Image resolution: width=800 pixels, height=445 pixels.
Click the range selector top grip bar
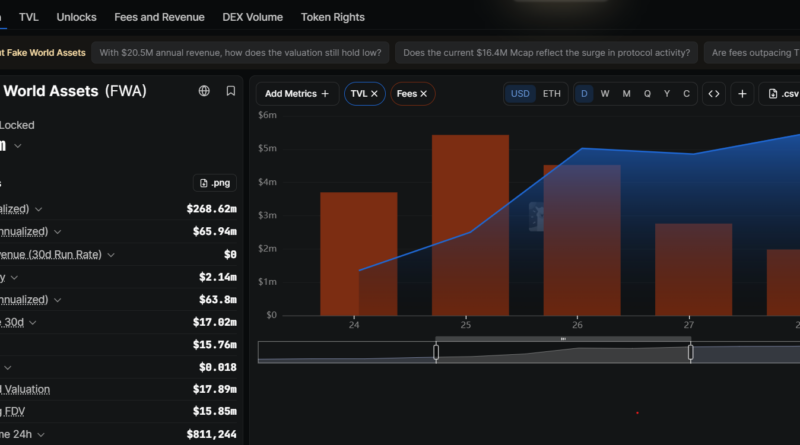tap(563, 339)
